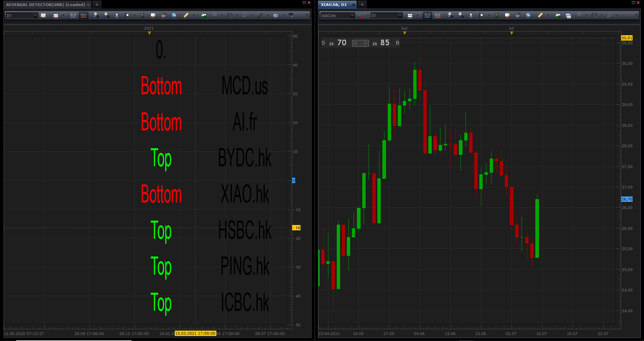Click zoom-out magnifier in XIAO.hk toolbar
The width and height of the screenshot is (644, 341).
coord(461,15)
